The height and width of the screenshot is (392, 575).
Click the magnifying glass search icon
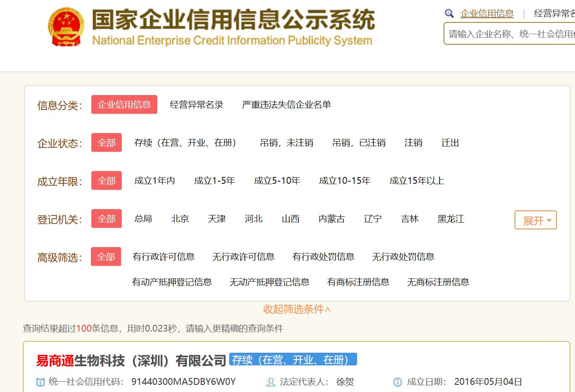449,13
